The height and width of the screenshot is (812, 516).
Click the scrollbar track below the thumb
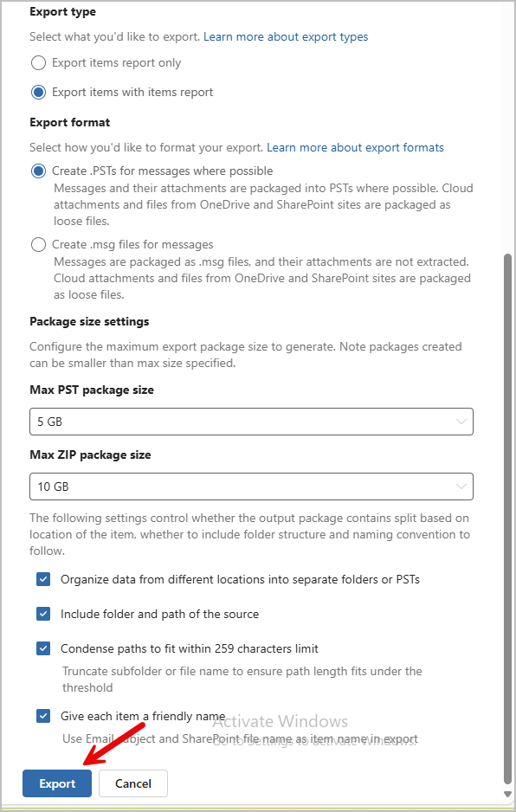coord(508,781)
